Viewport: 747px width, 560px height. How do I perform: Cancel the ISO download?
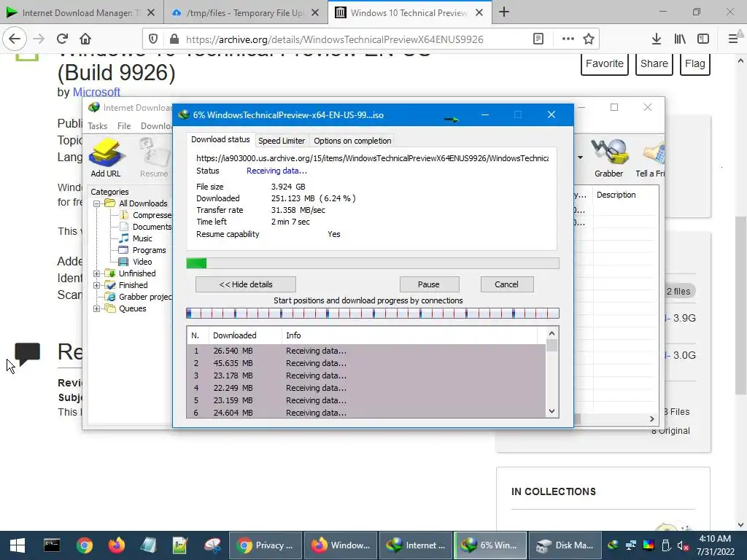[507, 284]
